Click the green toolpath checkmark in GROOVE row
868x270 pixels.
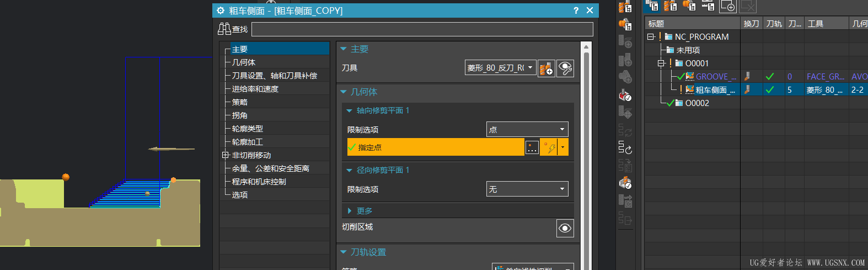(770, 76)
